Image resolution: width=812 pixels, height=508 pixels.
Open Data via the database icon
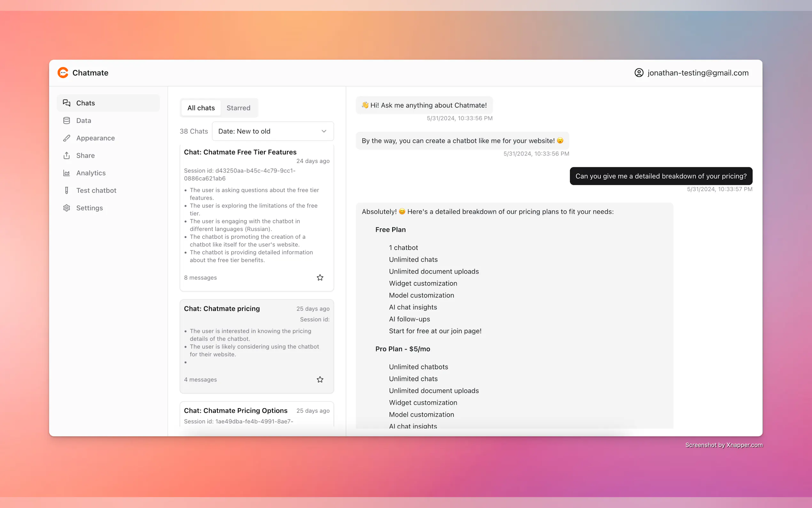(x=66, y=120)
